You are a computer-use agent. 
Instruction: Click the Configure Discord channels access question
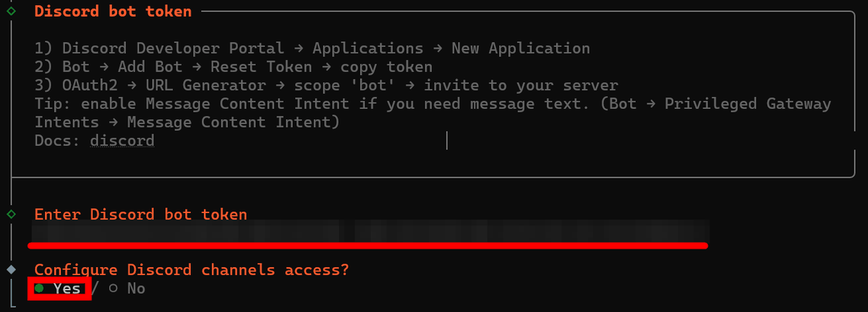192,269
